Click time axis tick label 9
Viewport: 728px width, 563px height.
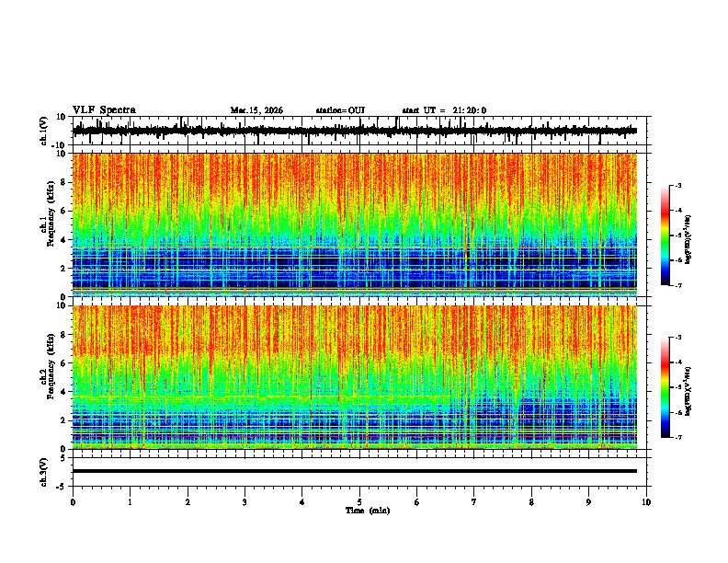588,502
